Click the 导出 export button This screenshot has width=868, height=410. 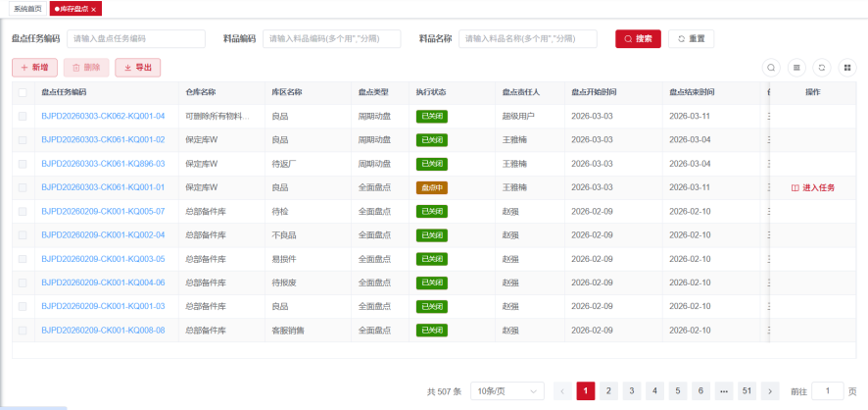coord(138,68)
